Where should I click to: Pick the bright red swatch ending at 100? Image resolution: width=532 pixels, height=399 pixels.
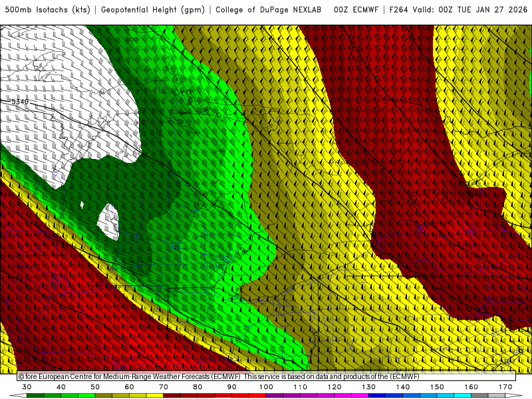coord(257,396)
